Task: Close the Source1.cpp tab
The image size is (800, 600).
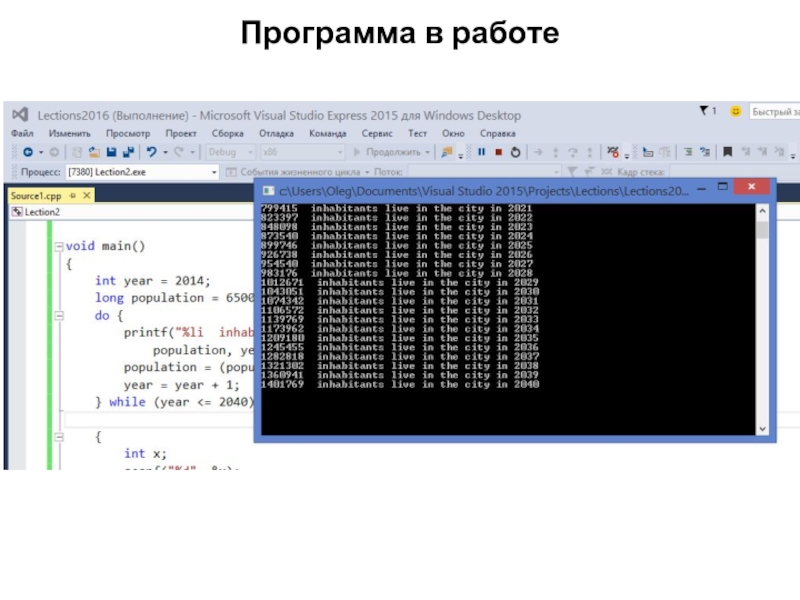Action: pyautogui.click(x=87, y=195)
